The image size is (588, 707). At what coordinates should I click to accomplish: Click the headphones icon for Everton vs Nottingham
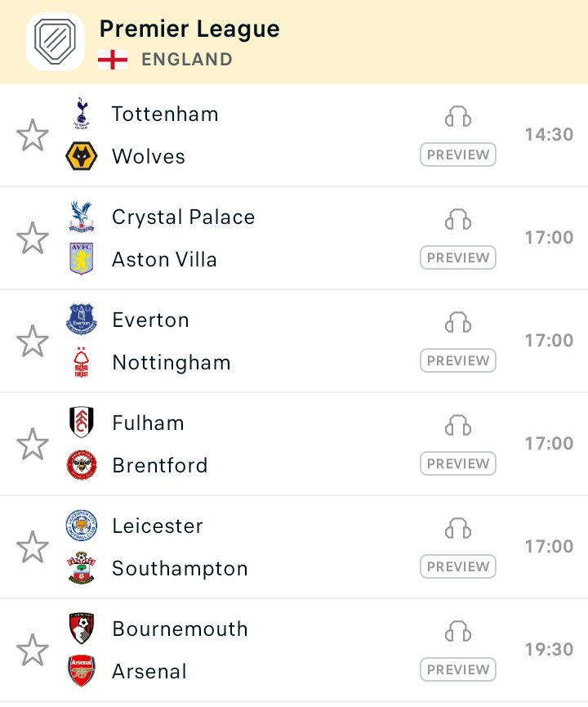click(458, 322)
